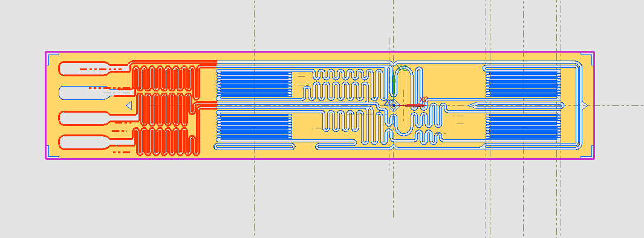
Task: Select the small triangle marker beside middle heater
Action: [x=129, y=105]
